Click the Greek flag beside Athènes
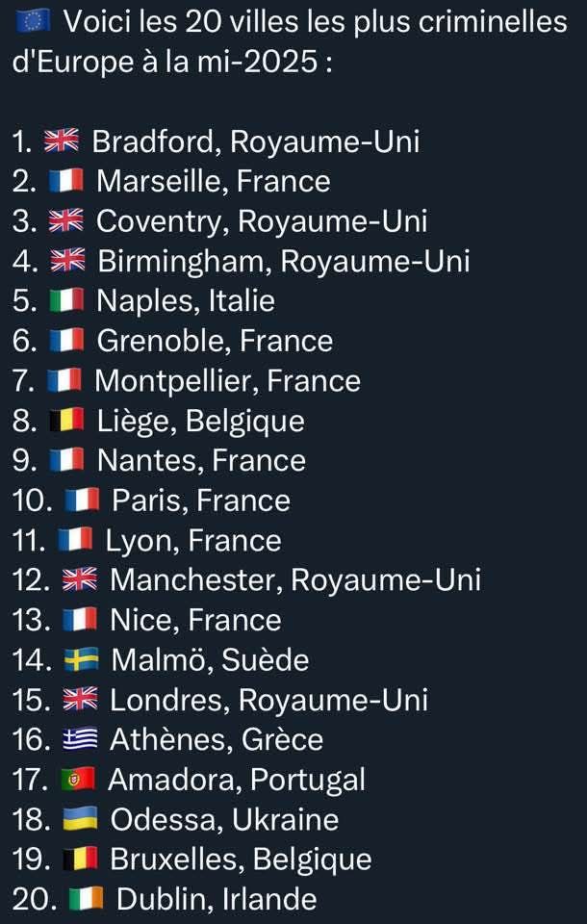Screen dimensions: 587x924 (x=80, y=739)
